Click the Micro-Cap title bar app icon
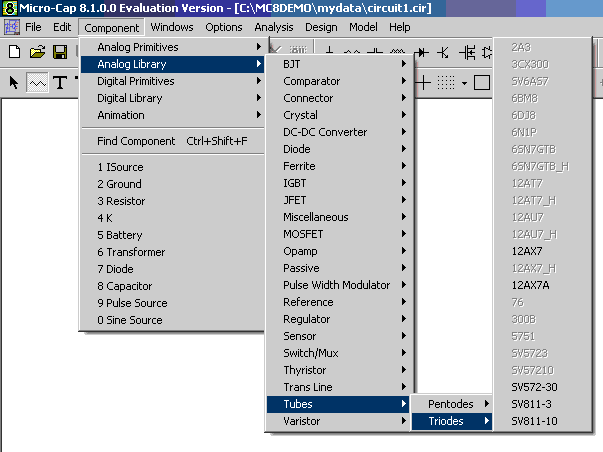Viewport: 603px width, 452px height. (x=10, y=8)
